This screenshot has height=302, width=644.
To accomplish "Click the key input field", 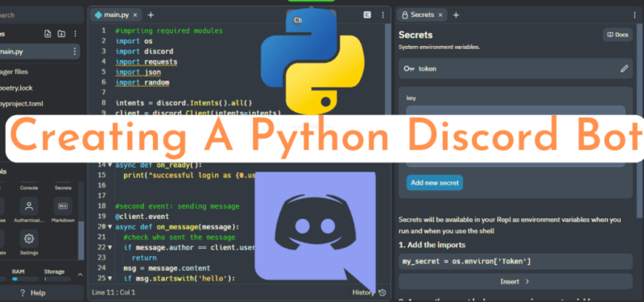I will pyautogui.click(x=515, y=110).
